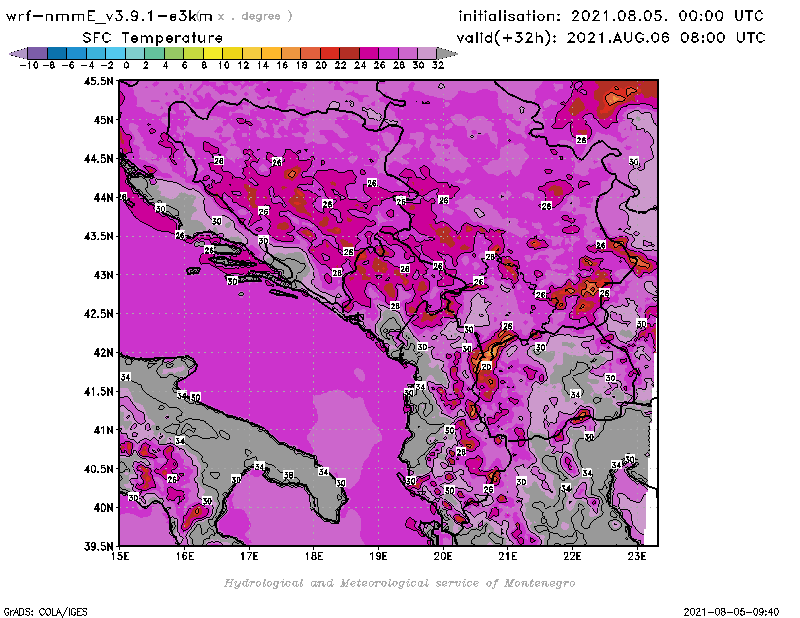The height and width of the screenshot is (618, 800).
Task: Click the '44N' latitude label
Action: click(103, 197)
